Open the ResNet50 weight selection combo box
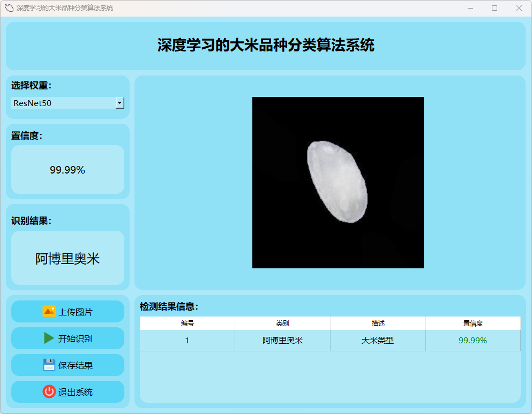The image size is (532, 414). [63, 103]
